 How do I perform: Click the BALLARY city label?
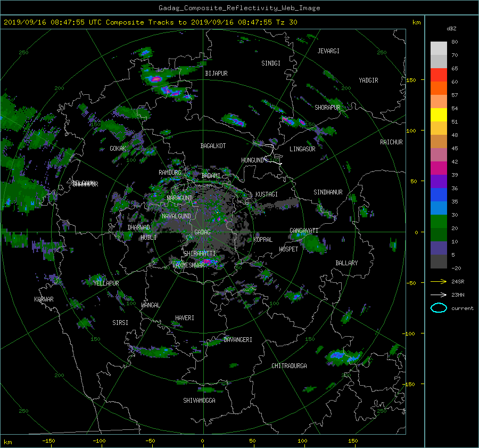[x=346, y=263]
